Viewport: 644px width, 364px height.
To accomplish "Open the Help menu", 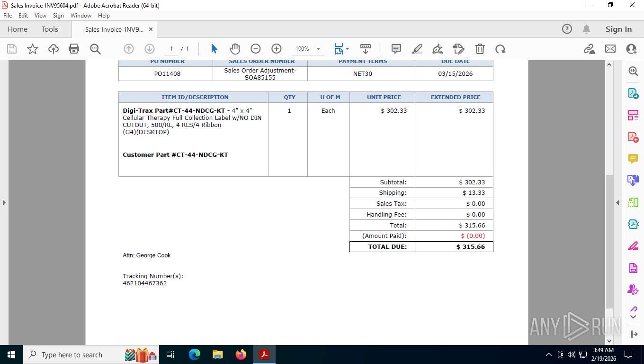I will pos(104,16).
